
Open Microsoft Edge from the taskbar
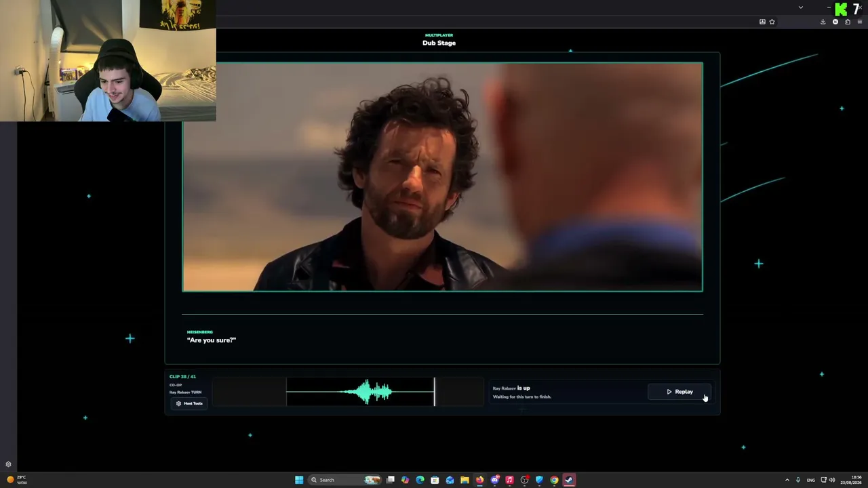click(420, 480)
